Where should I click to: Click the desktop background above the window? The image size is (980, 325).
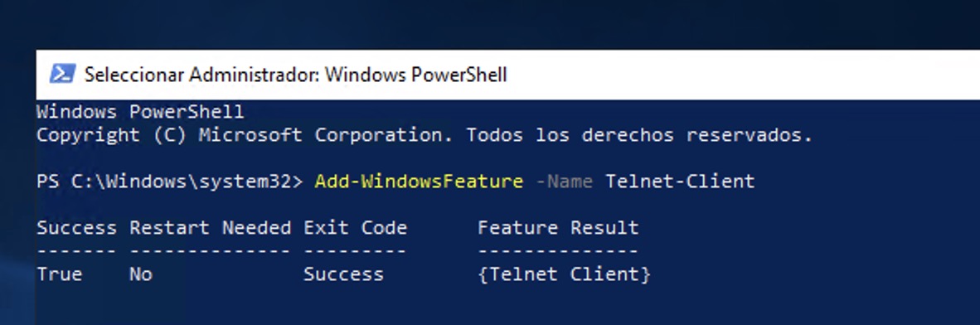click(490, 24)
